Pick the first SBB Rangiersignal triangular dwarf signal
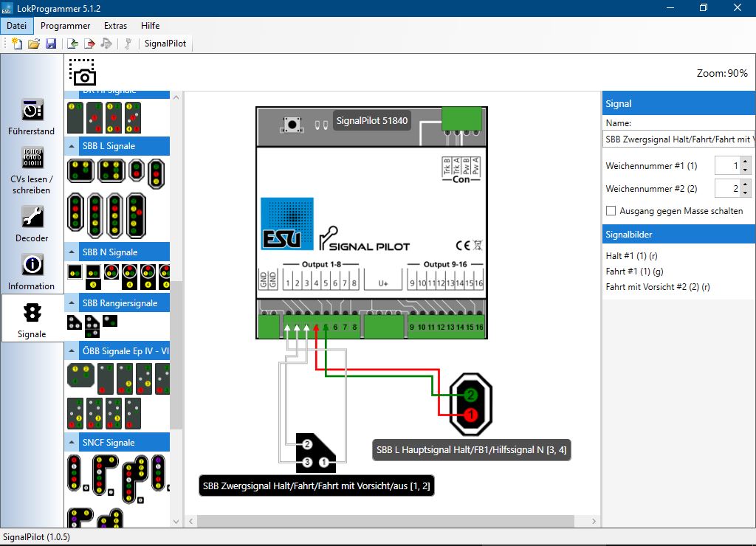Screen dimensions: 756x546 tap(75, 322)
